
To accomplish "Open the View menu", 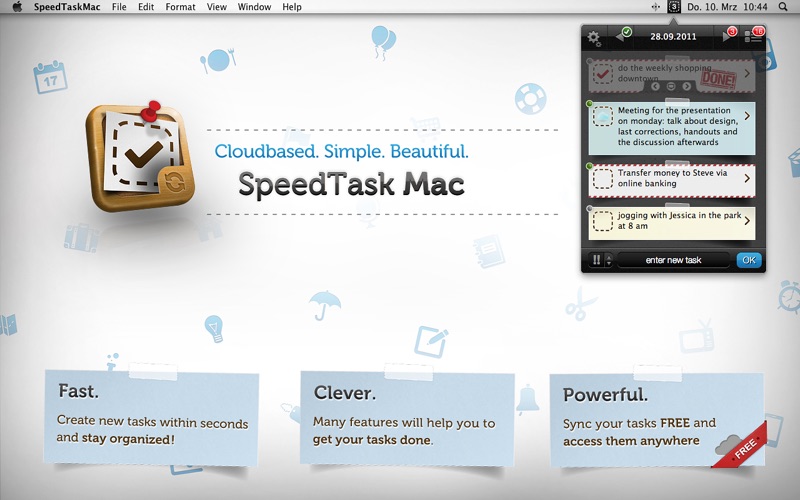I will pyautogui.click(x=216, y=7).
